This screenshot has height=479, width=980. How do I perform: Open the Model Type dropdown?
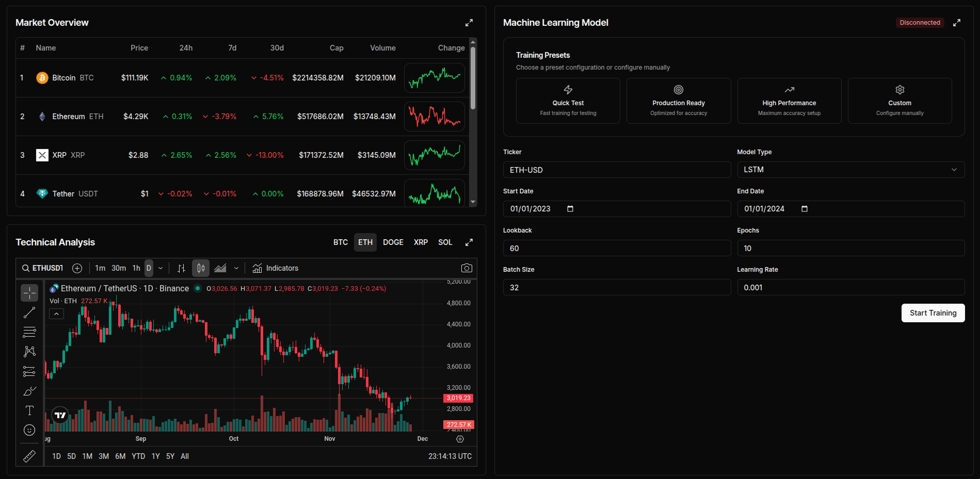point(850,170)
